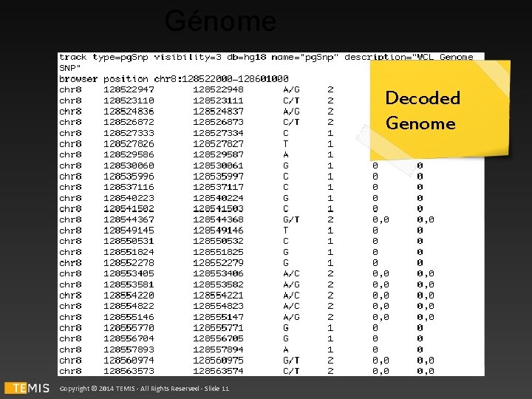Click the Decoded Genome sticky note

pos(440,109)
